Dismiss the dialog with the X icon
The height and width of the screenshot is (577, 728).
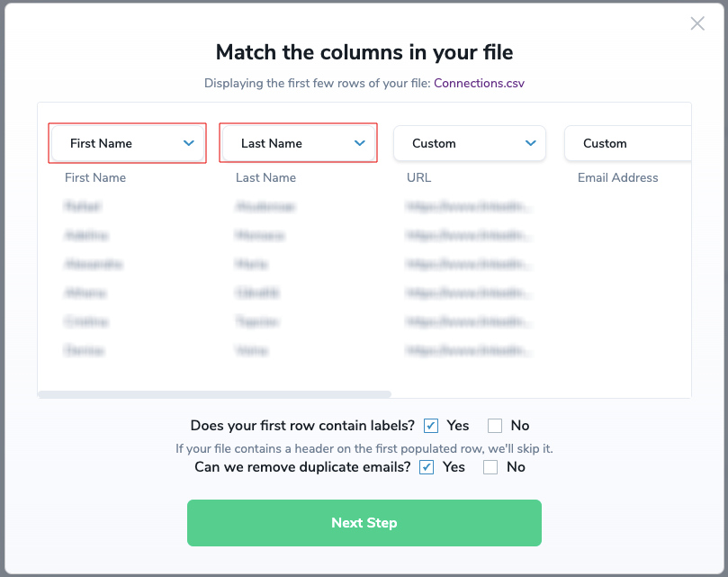pyautogui.click(x=697, y=23)
